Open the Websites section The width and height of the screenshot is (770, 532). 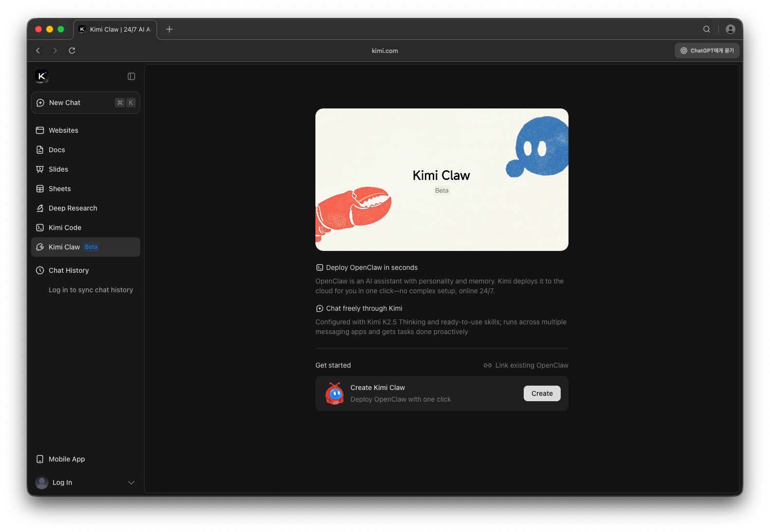coord(86,130)
